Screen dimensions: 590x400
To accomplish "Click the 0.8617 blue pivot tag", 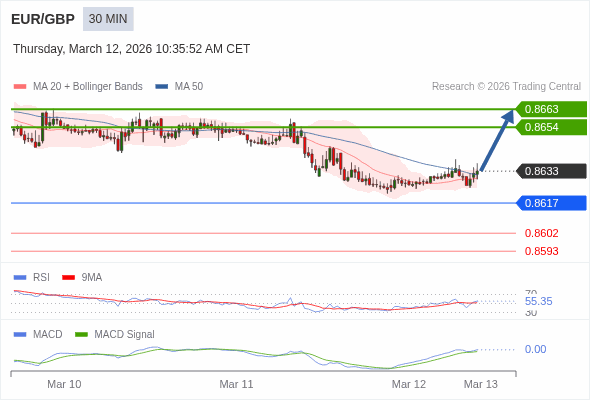I will click(551, 203).
